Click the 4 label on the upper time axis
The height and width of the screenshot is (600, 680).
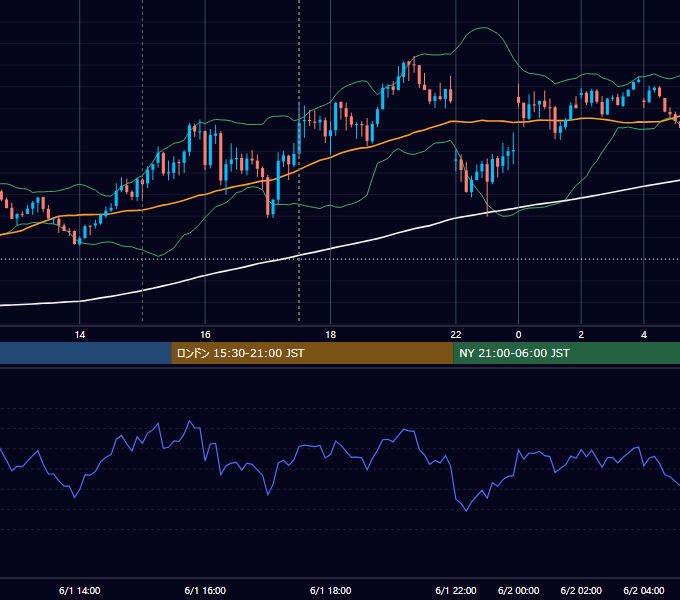pyautogui.click(x=644, y=335)
